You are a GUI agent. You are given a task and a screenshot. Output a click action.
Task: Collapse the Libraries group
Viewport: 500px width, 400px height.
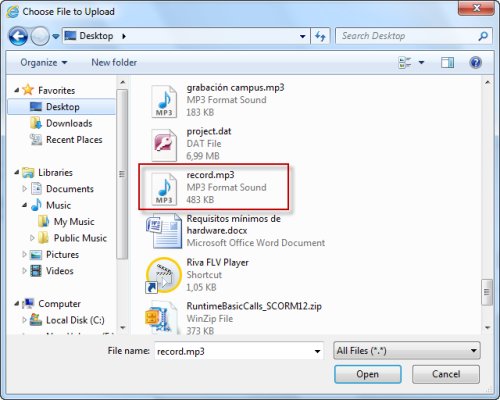coord(17,172)
